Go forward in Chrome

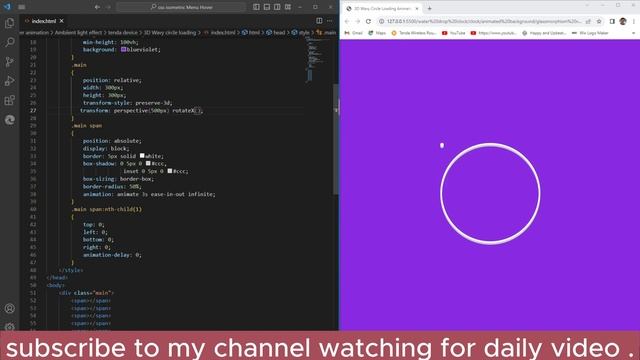point(358,21)
